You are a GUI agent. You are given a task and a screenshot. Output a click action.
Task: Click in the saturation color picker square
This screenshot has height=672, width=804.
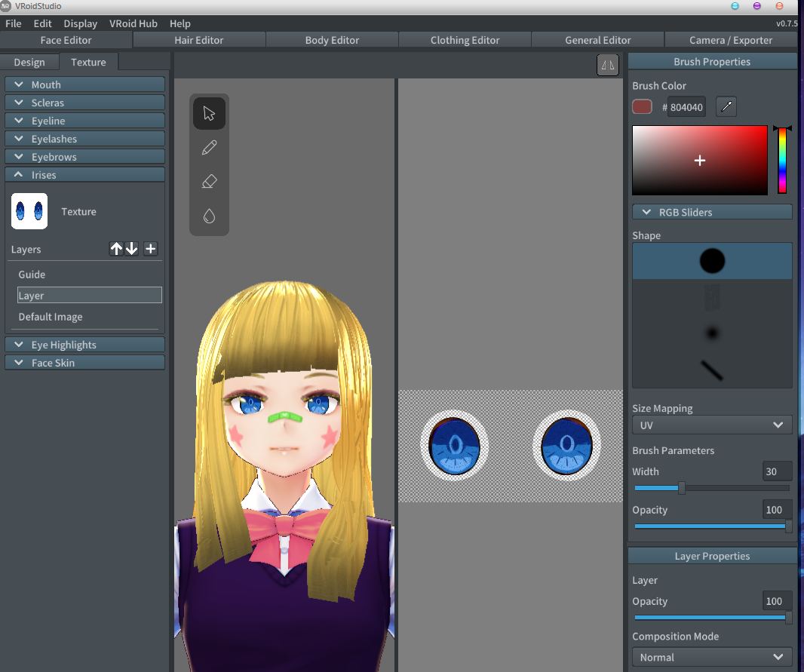tap(699, 160)
